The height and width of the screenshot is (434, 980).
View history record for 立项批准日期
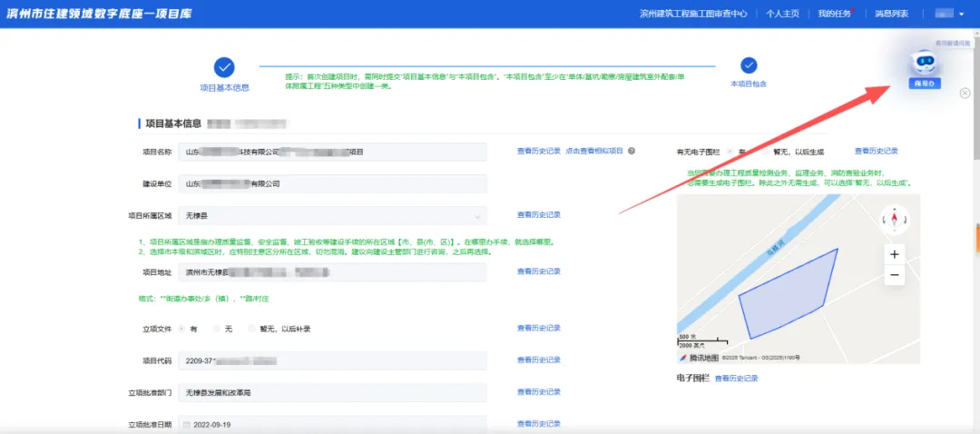click(x=539, y=423)
